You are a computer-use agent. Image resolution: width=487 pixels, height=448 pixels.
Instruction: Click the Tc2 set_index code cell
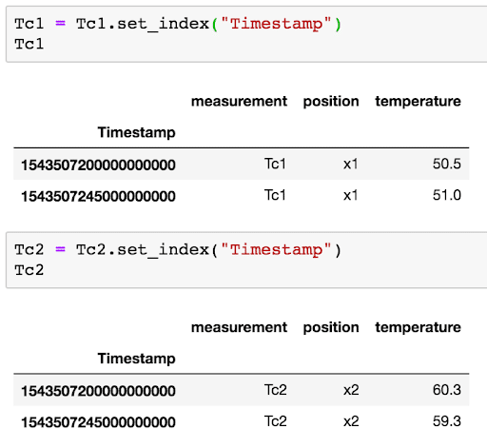tap(246, 260)
